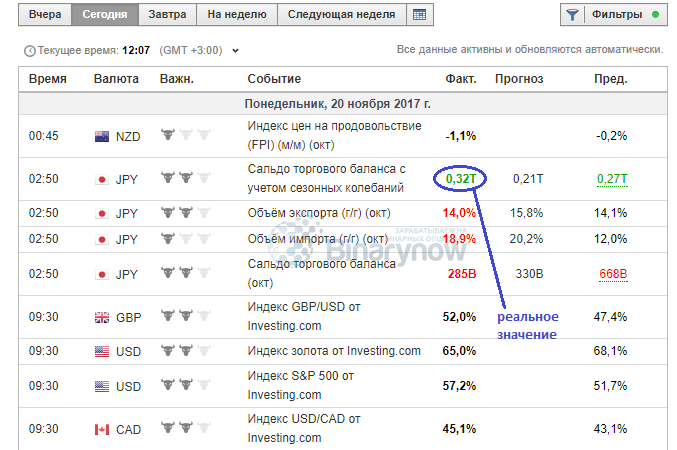Click bull importance icons in NZD row
The height and width of the screenshot is (450, 677).
186,134
